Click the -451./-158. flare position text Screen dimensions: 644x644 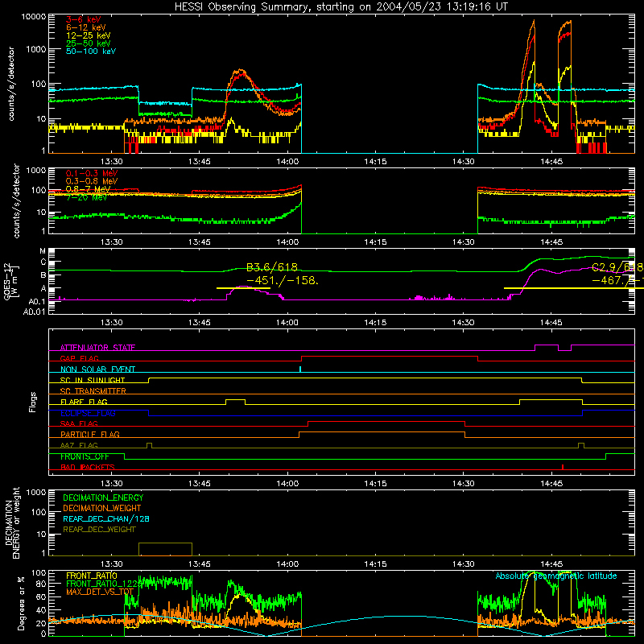pos(282,280)
